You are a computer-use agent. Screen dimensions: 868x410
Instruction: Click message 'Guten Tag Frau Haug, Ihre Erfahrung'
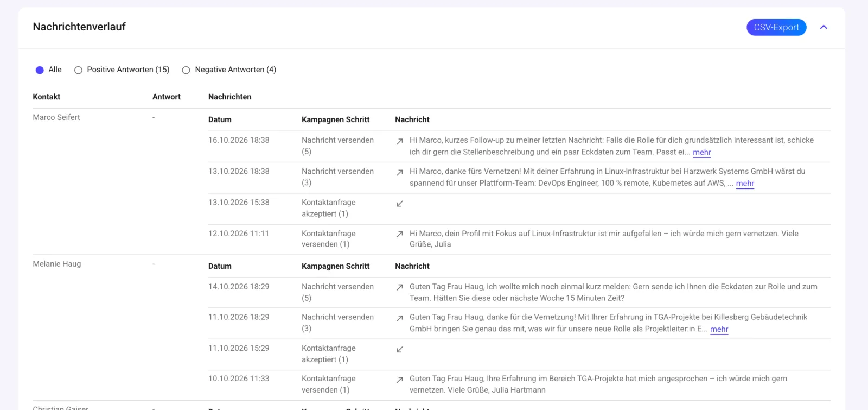point(598,384)
